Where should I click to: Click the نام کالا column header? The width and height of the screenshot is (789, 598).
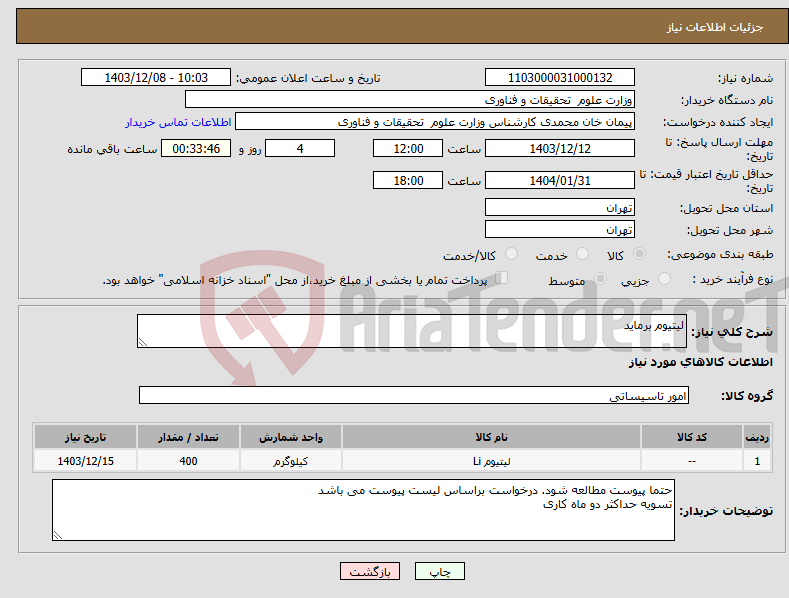tap(491, 437)
